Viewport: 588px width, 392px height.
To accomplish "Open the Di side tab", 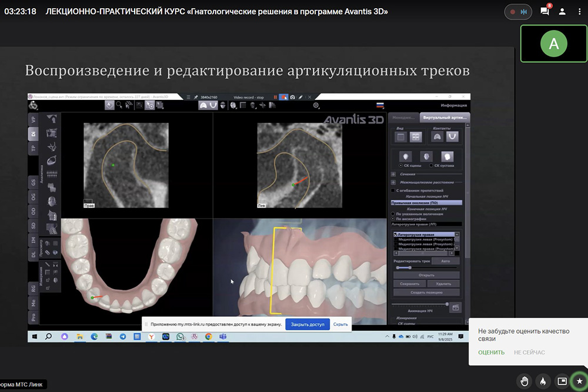I will pyautogui.click(x=34, y=134).
